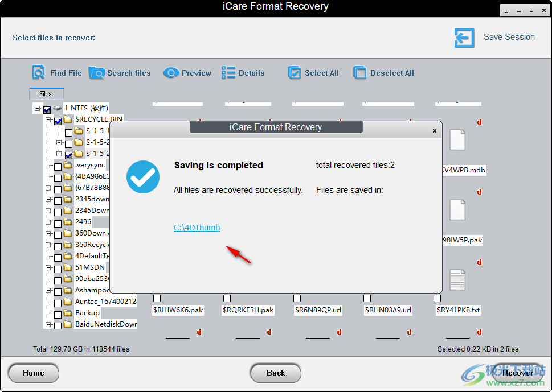Select the $RIHW6K6.pak file name
The height and width of the screenshot is (392, 552).
[x=178, y=310]
